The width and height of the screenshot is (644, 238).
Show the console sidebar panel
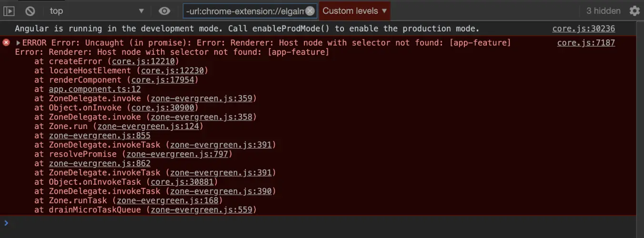9,10
